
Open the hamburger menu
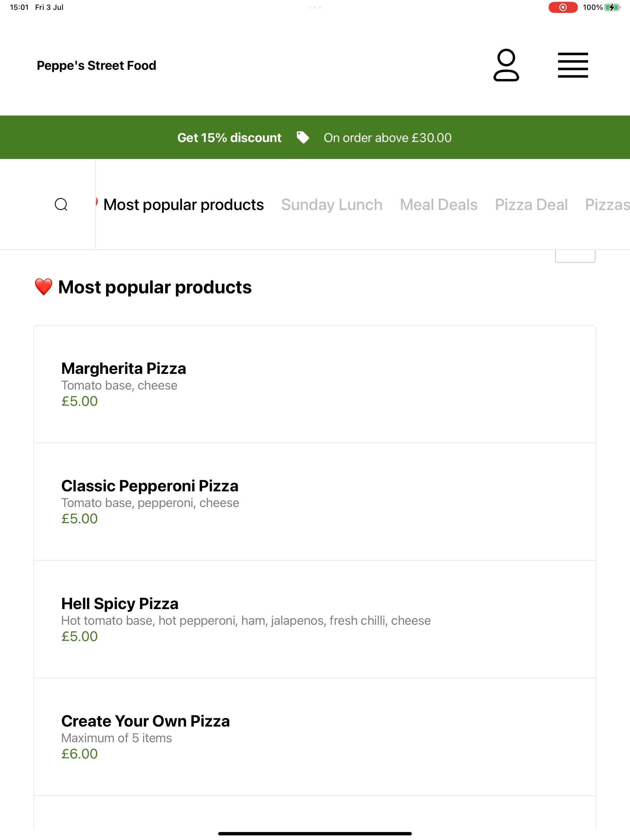tap(572, 65)
